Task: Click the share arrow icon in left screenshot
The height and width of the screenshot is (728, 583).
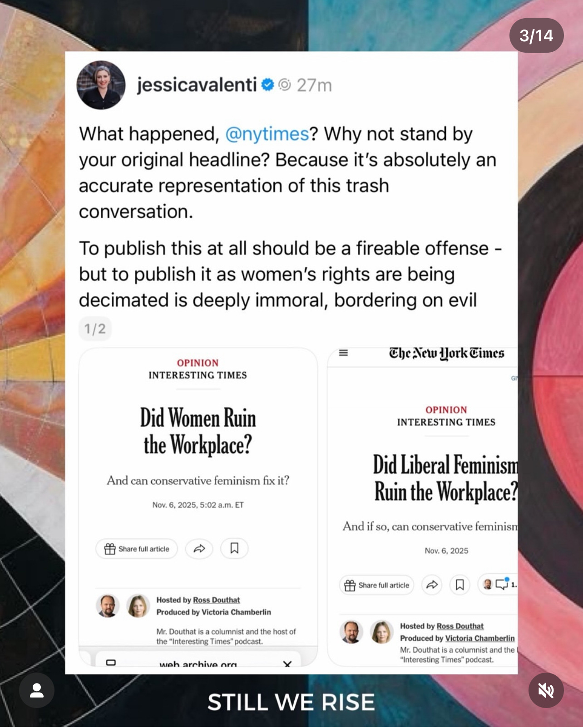Action: click(x=199, y=549)
